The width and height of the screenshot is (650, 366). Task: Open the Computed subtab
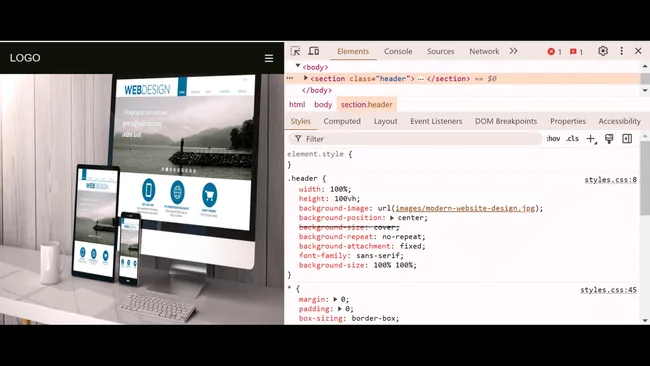(342, 121)
